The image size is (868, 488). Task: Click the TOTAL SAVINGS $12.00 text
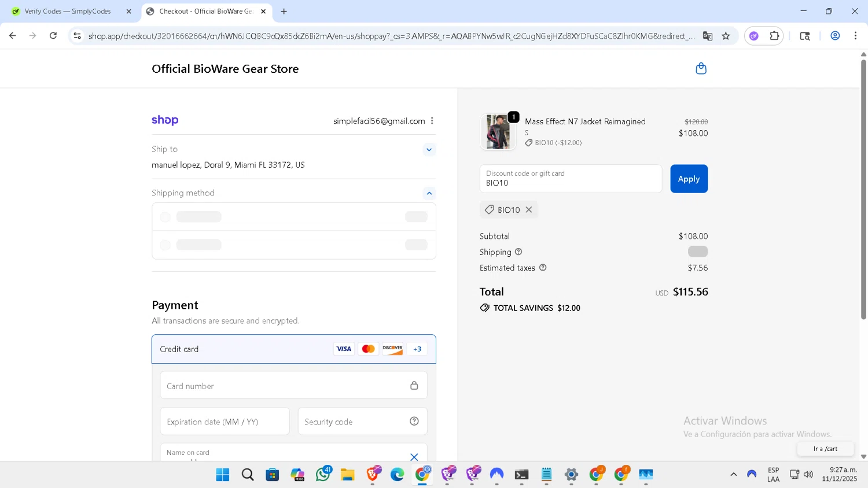pos(536,308)
